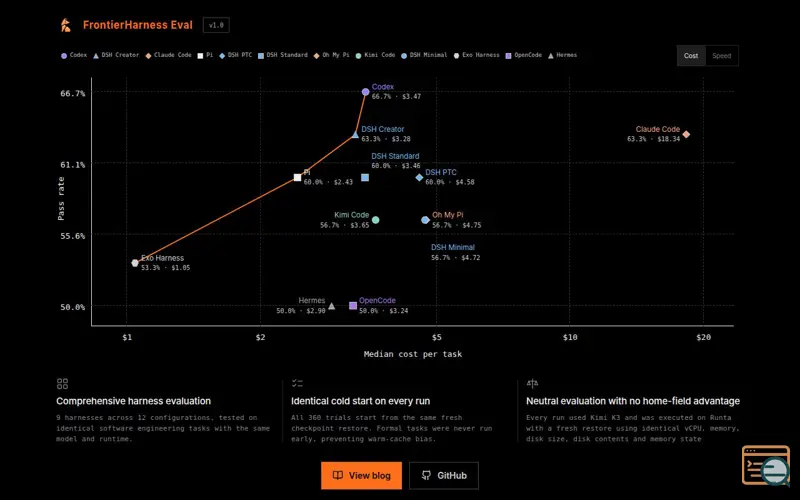Toggle DSH Creator series in legend
800x500 pixels.
(x=116, y=55)
